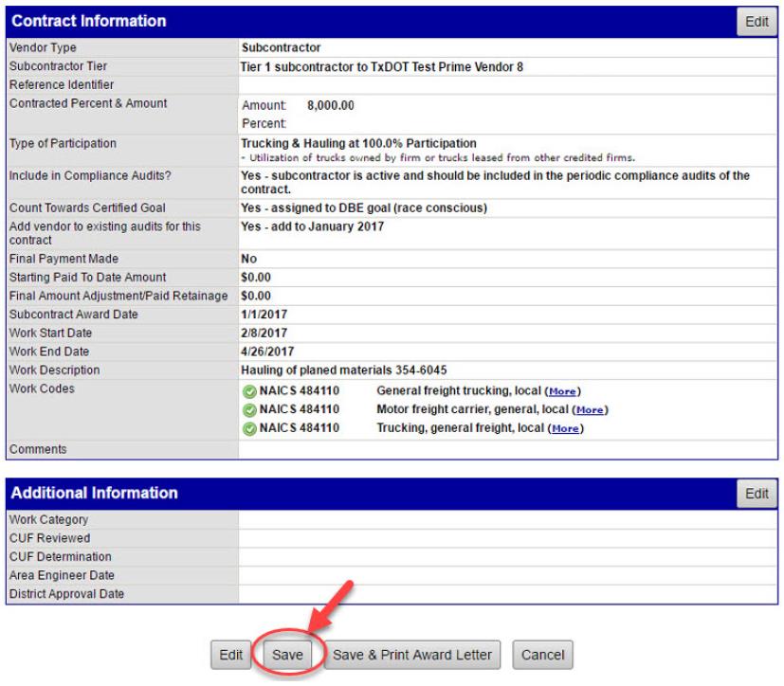Click green check icon beside Trucking, general freight
This screenshot has height=686, width=784.
pos(251,428)
